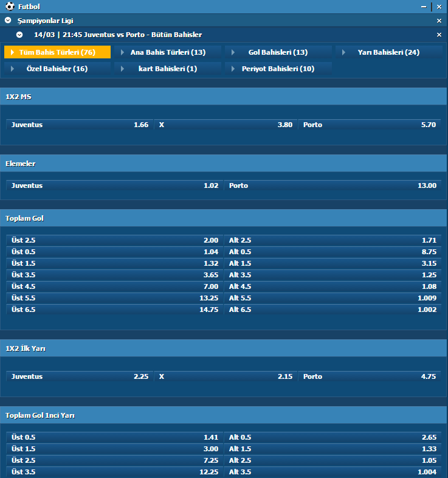
Task: Close the Futbol panel
Action: [439, 7]
